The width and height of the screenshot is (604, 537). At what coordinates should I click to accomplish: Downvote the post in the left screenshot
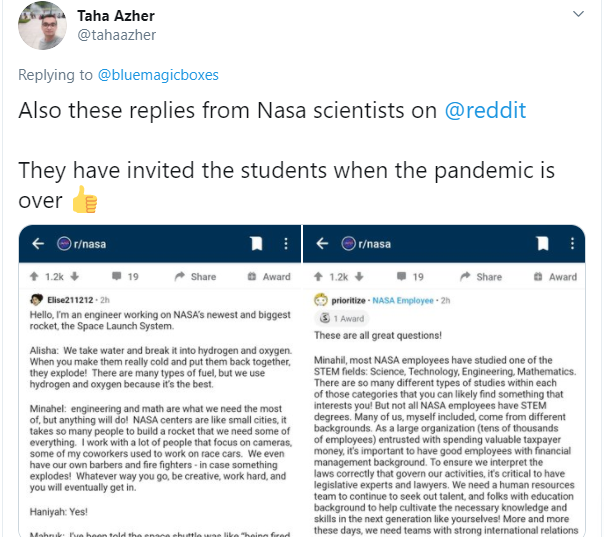pyautogui.click(x=75, y=276)
